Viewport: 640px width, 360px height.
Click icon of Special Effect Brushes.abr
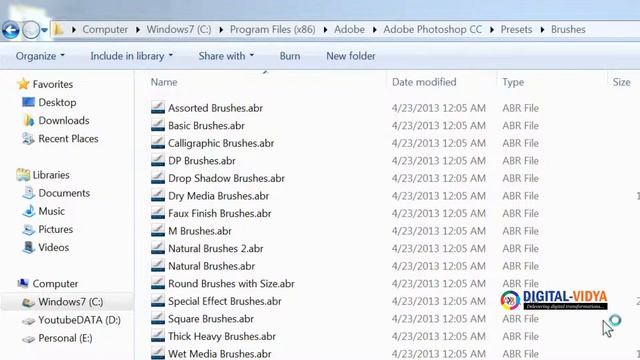pyautogui.click(x=158, y=300)
